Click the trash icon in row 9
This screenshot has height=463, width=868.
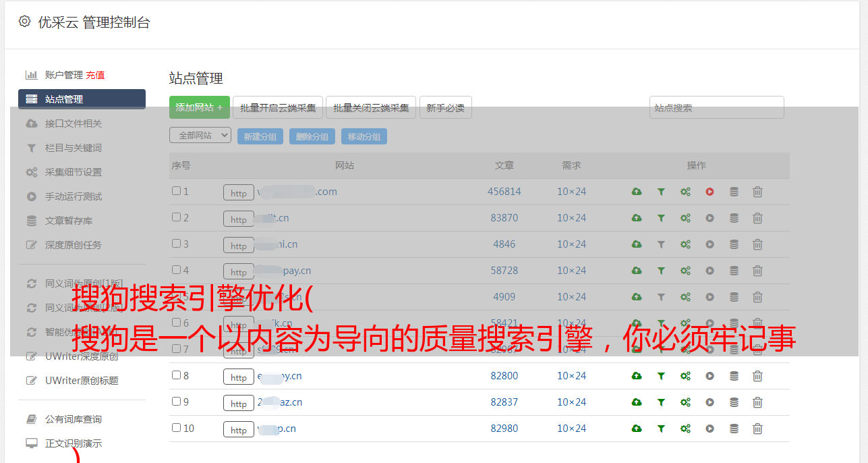pyautogui.click(x=757, y=402)
